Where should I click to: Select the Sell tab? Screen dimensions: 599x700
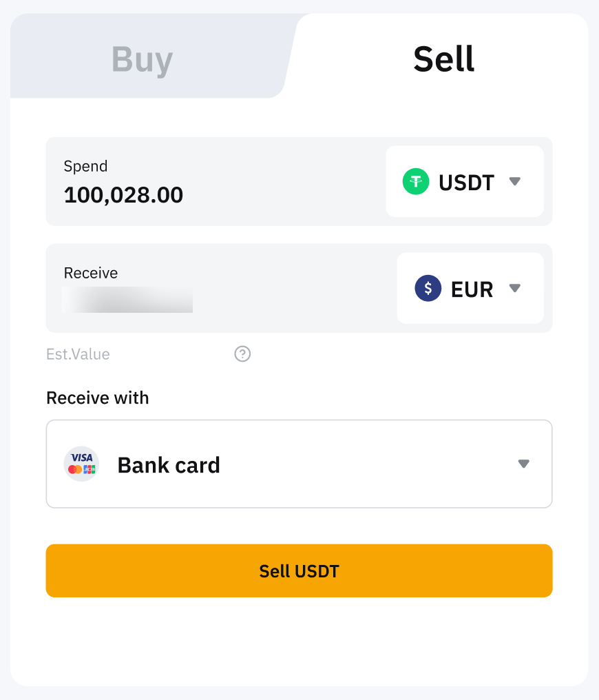443,59
